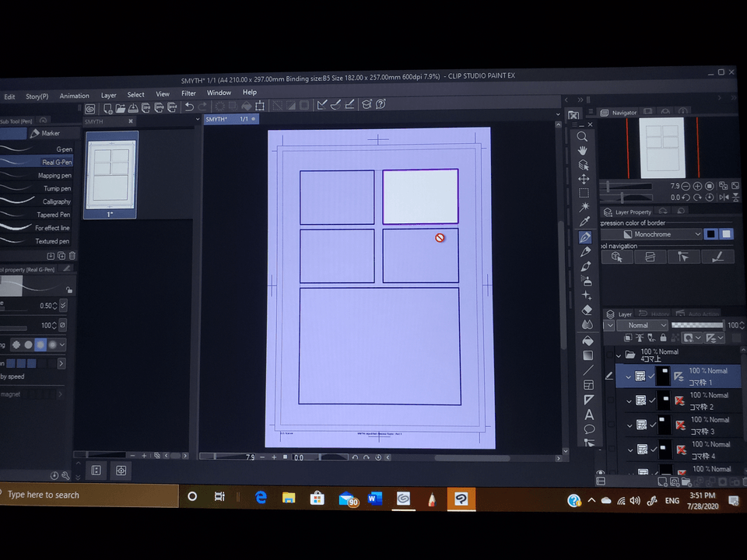Open the Filter menu
This screenshot has height=560, width=747.
click(188, 93)
